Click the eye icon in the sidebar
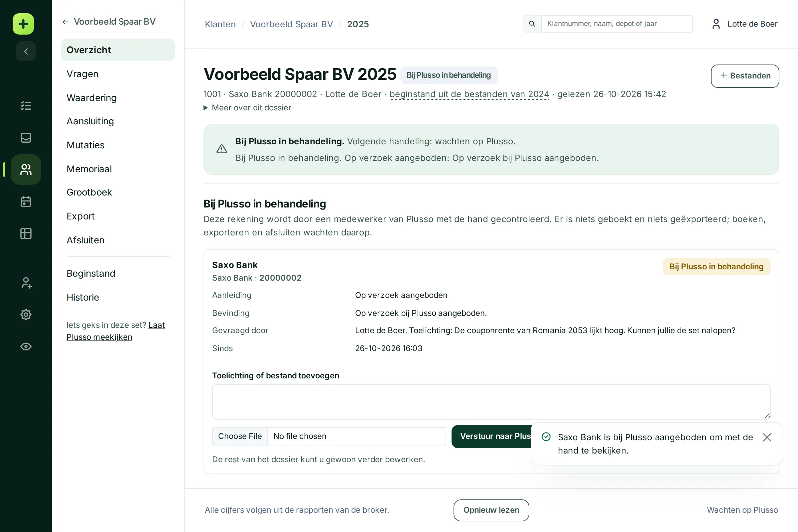Viewport: 798px width, 532px height. (x=26, y=346)
